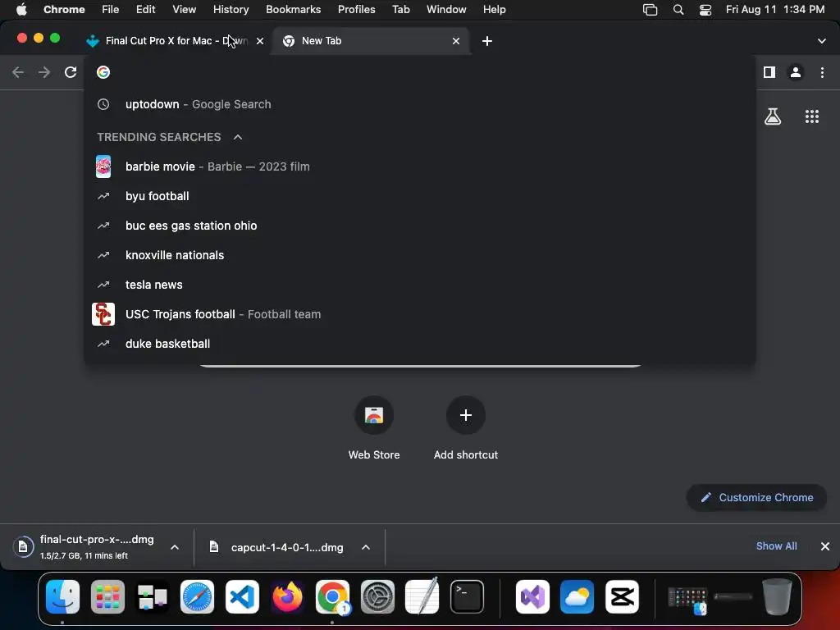Open the tab search dropdown arrow
The image size is (840, 630).
(x=822, y=41)
